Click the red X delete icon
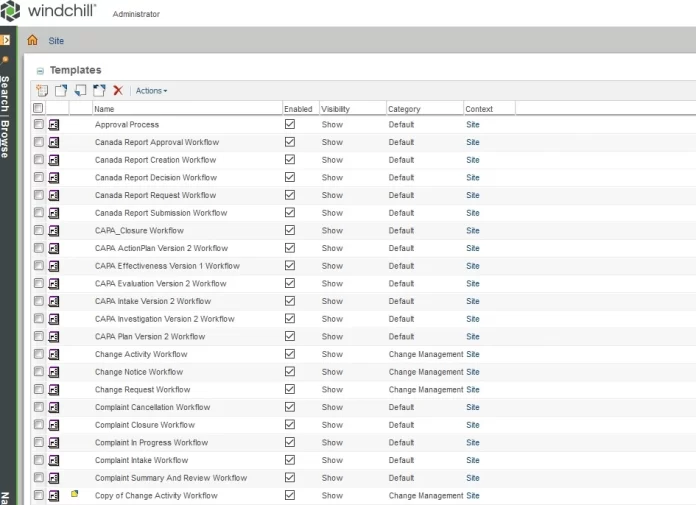 point(118,91)
